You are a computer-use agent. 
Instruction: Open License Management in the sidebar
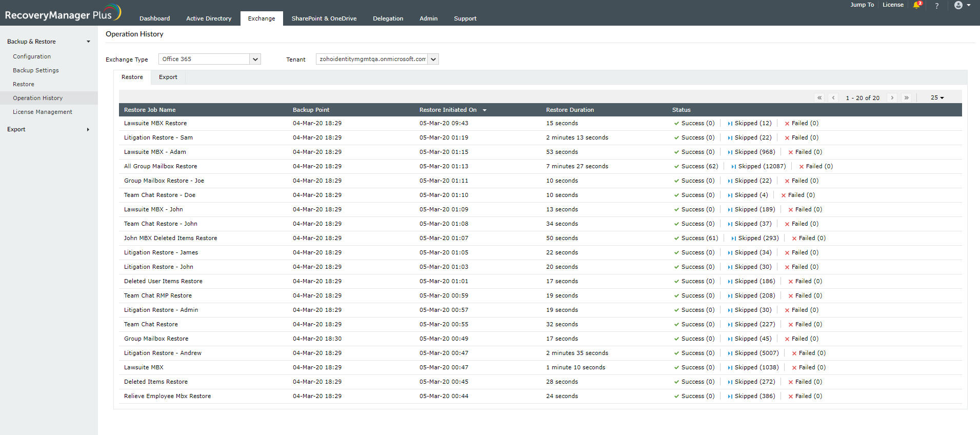(x=43, y=112)
